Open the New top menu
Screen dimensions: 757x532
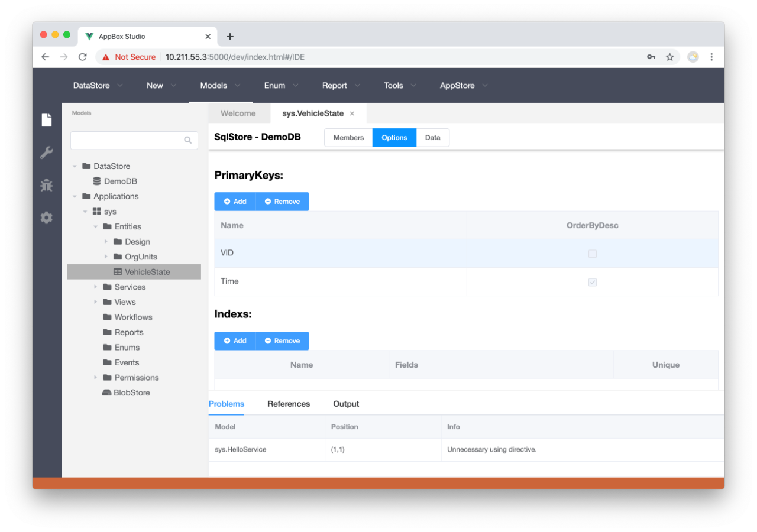click(x=161, y=85)
